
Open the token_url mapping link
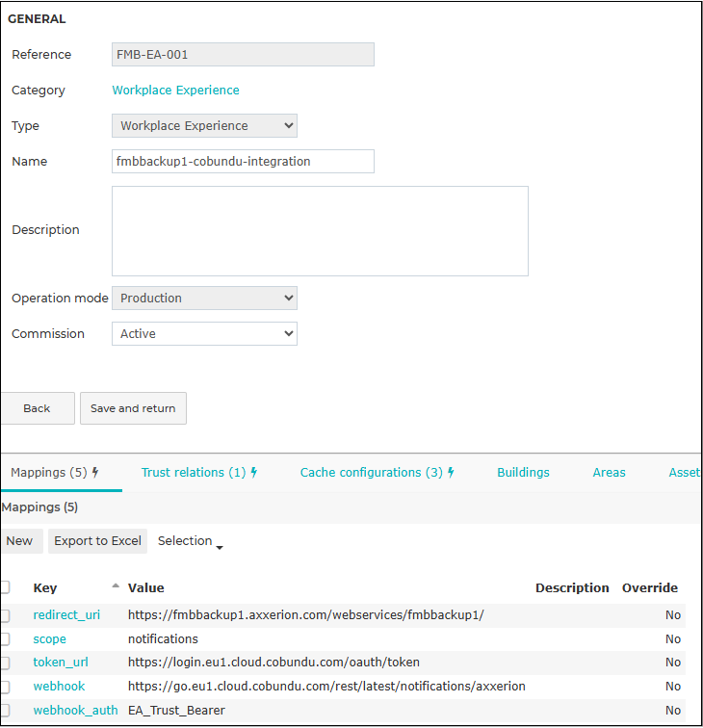[x=61, y=663]
